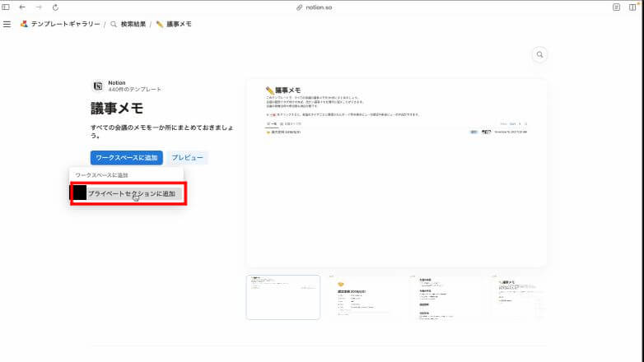Open the 検索結果 breadcrumb
Viewport: 644px width, 362px height.
point(128,24)
